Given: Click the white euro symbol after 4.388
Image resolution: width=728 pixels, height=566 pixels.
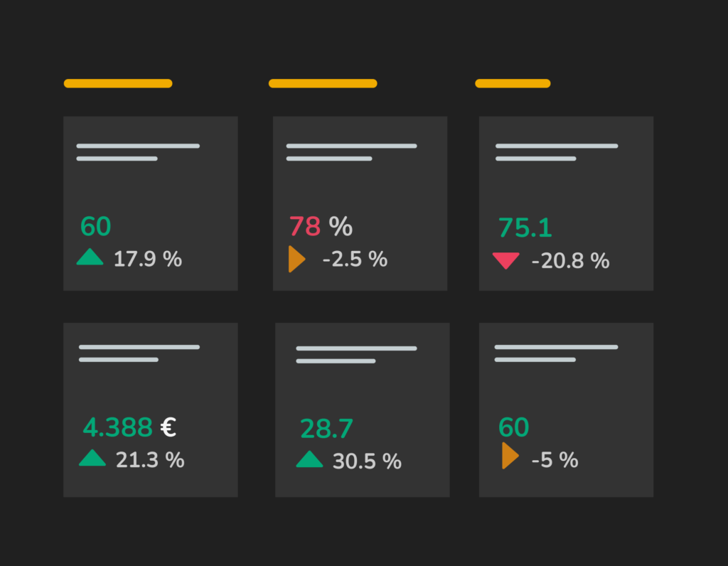Looking at the screenshot, I should [x=168, y=427].
